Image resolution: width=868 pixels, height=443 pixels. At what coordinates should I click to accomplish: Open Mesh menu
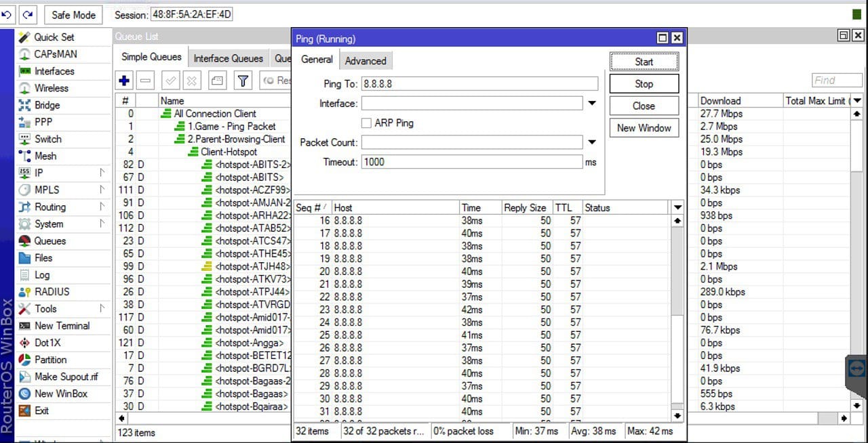click(45, 156)
